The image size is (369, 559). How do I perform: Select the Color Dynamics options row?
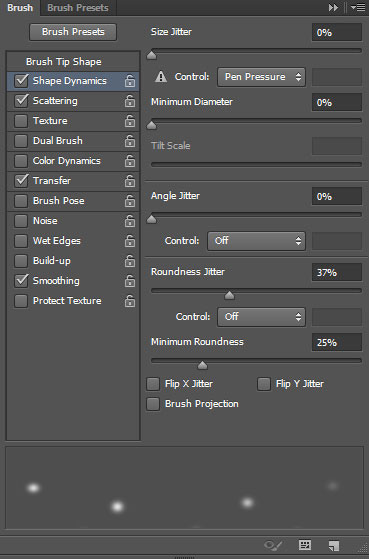coord(73,160)
